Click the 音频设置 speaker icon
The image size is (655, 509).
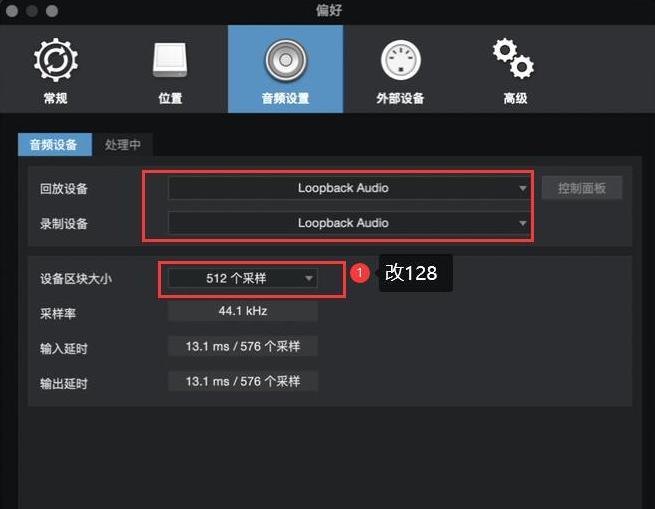pyautogui.click(x=286, y=60)
